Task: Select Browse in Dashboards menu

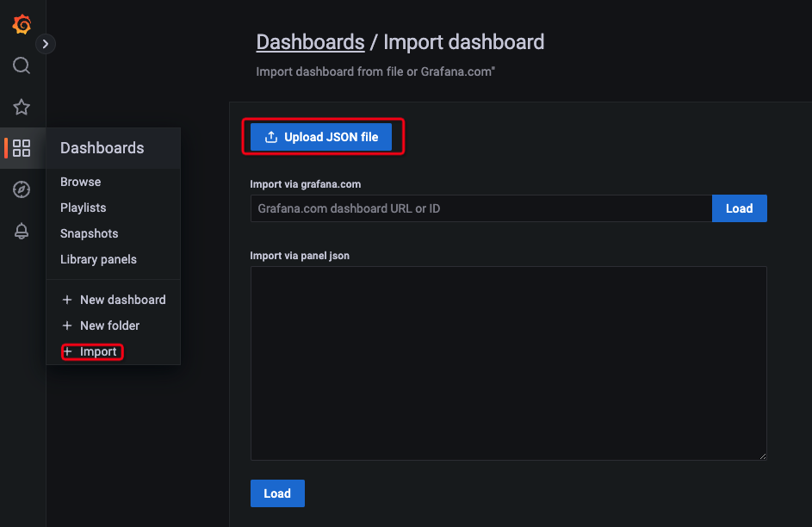Action: [x=81, y=182]
